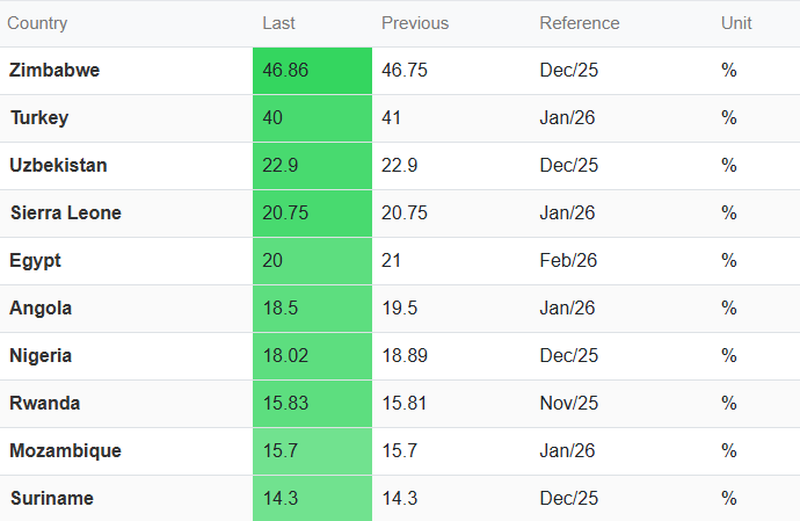Select the Rwanda country link
The height and width of the screenshot is (521, 800).
tap(45, 403)
